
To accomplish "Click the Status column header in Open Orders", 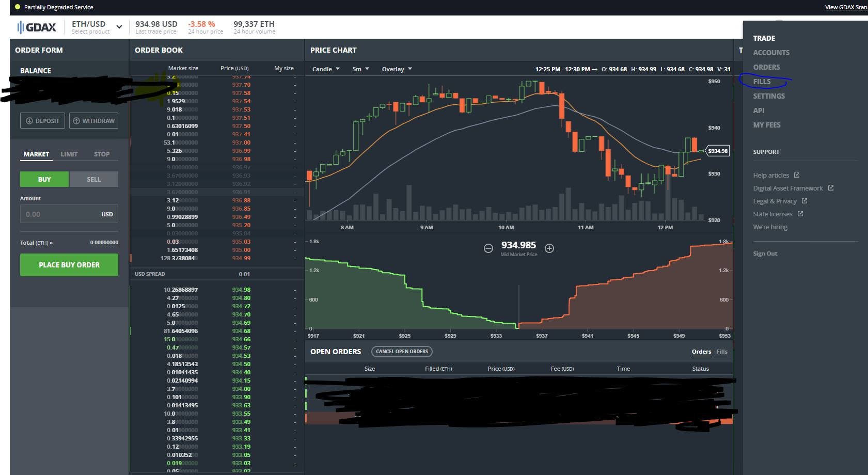I will [700, 369].
